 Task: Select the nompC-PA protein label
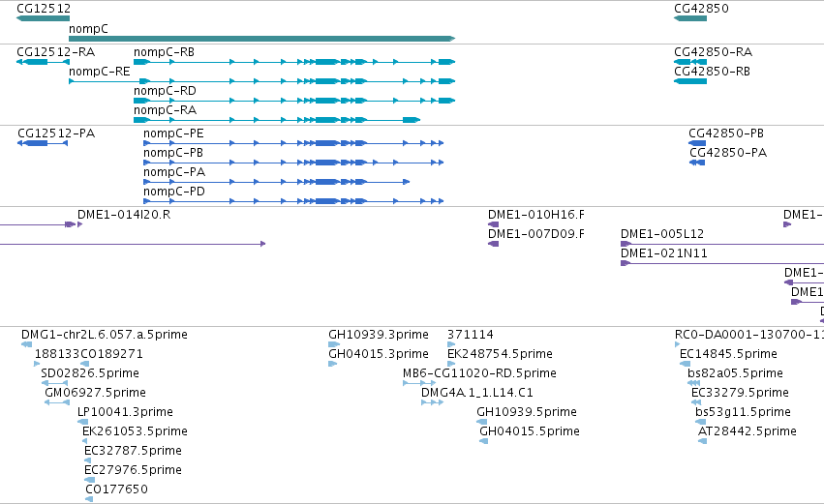click(174, 172)
